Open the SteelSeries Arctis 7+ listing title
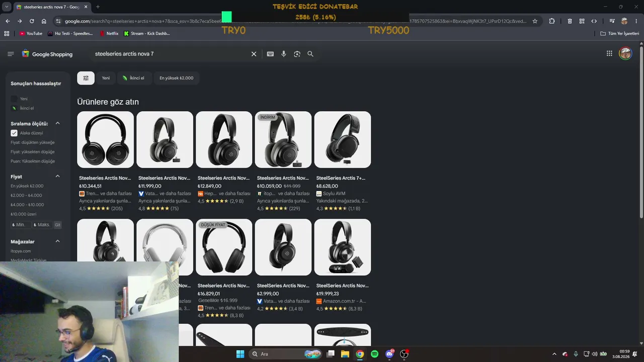Viewport: 644px width, 362px height. (341, 178)
